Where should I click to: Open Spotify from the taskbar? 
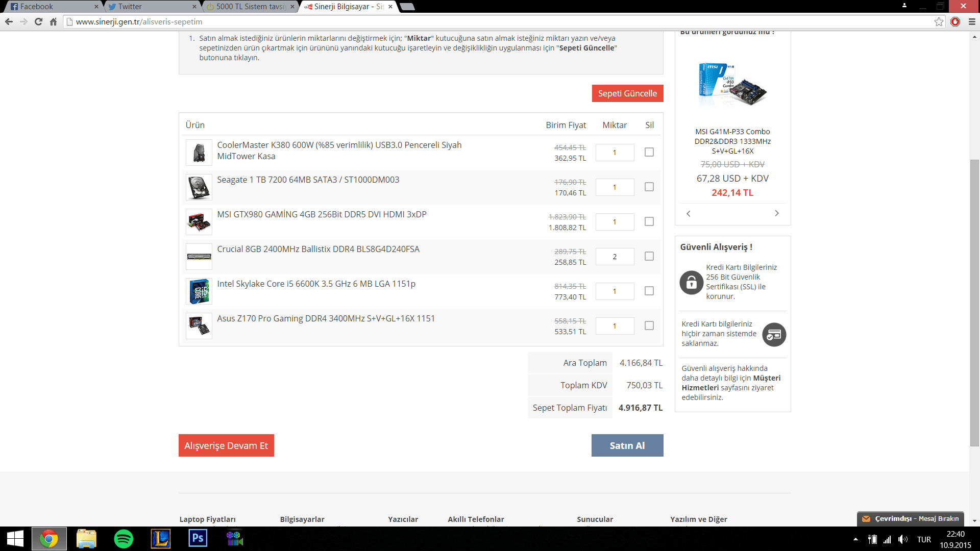pos(124,539)
